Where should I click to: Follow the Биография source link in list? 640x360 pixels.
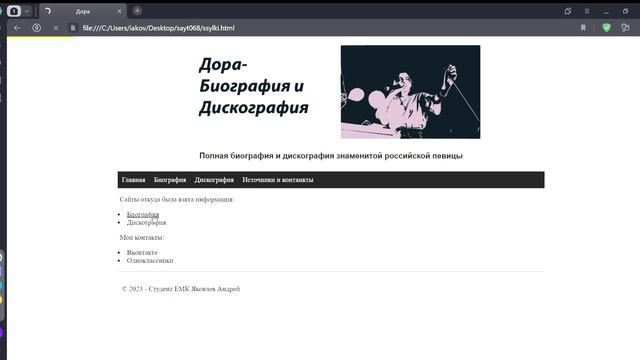click(x=143, y=214)
